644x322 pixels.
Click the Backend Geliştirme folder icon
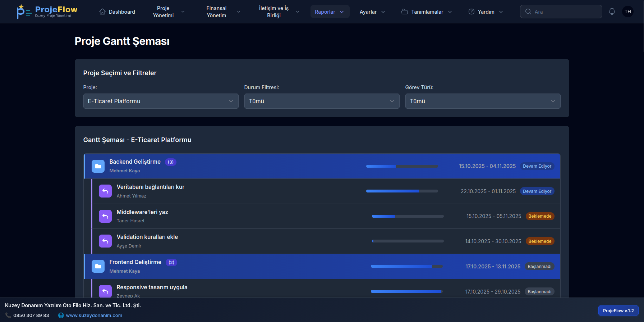[98, 166]
